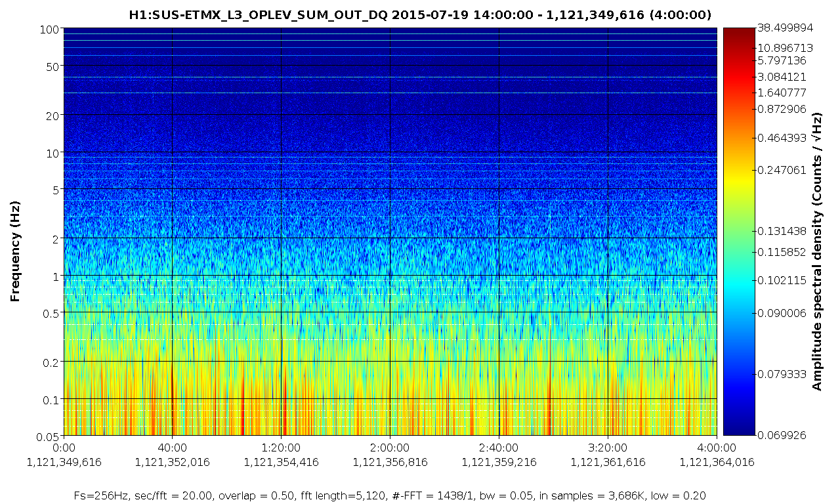Click colorbar value 0.115852

(x=782, y=252)
